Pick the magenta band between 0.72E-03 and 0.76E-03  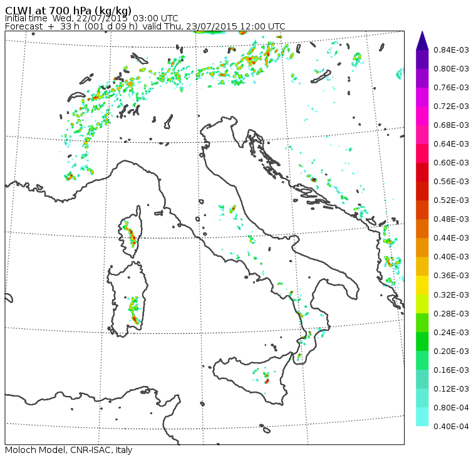point(422,97)
